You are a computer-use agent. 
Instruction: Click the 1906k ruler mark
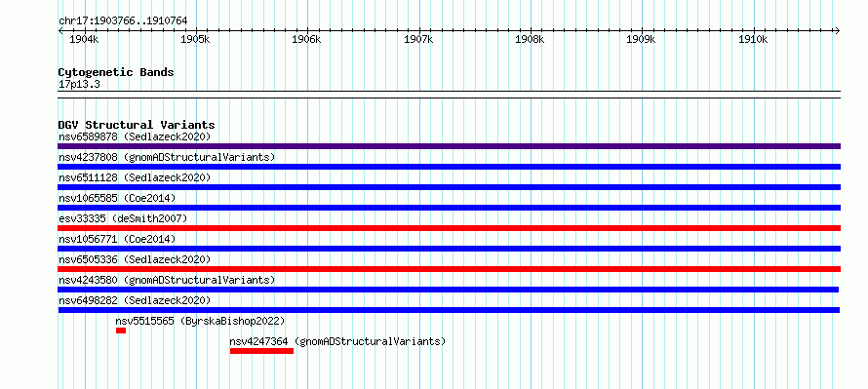[x=306, y=39]
